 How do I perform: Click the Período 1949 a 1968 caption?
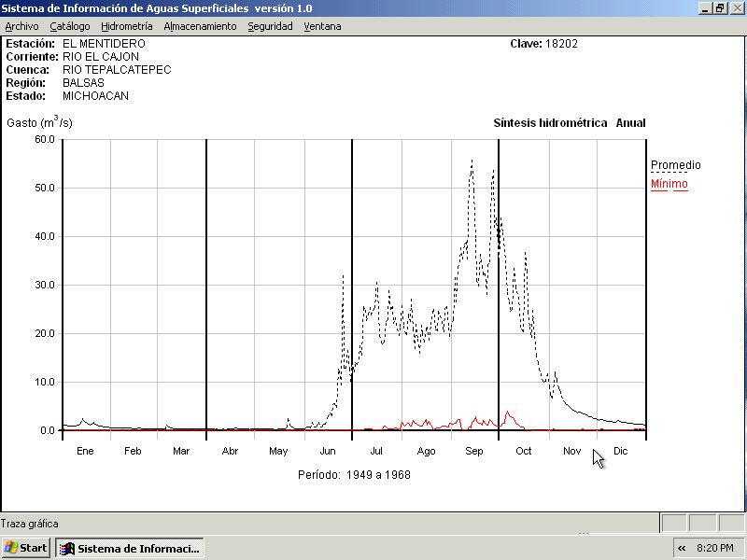pos(354,475)
